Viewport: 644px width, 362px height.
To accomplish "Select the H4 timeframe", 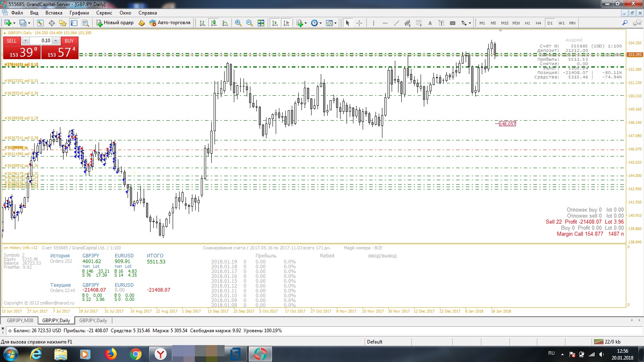I will (538, 23).
